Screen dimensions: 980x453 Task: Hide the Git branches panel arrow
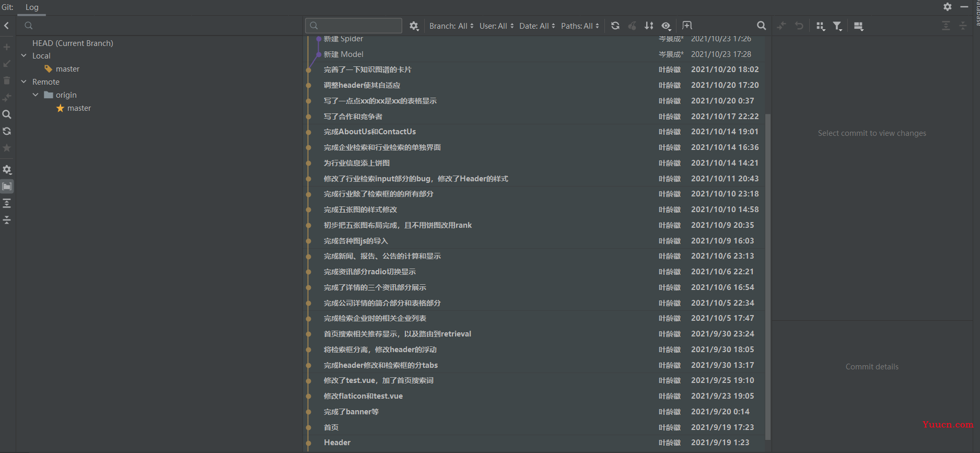pos(7,26)
